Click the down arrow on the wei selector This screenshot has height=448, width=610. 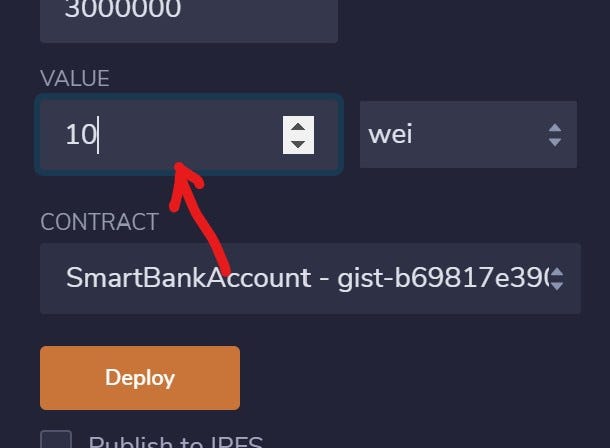coord(555,142)
